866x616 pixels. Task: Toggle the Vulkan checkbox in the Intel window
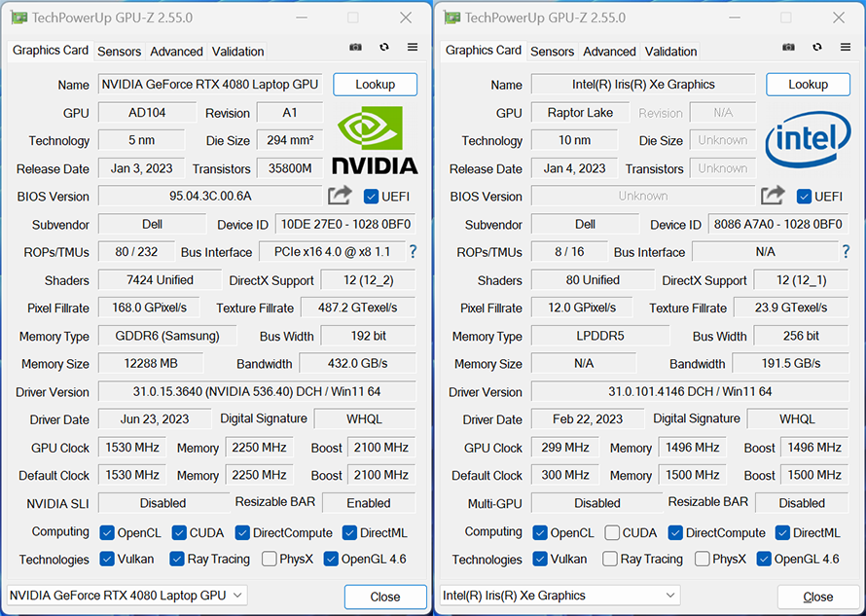(x=540, y=560)
